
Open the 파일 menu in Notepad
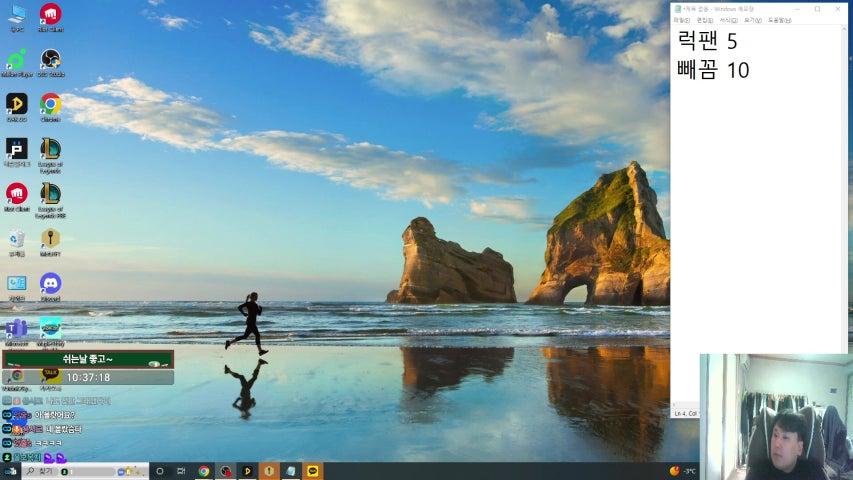tap(681, 20)
